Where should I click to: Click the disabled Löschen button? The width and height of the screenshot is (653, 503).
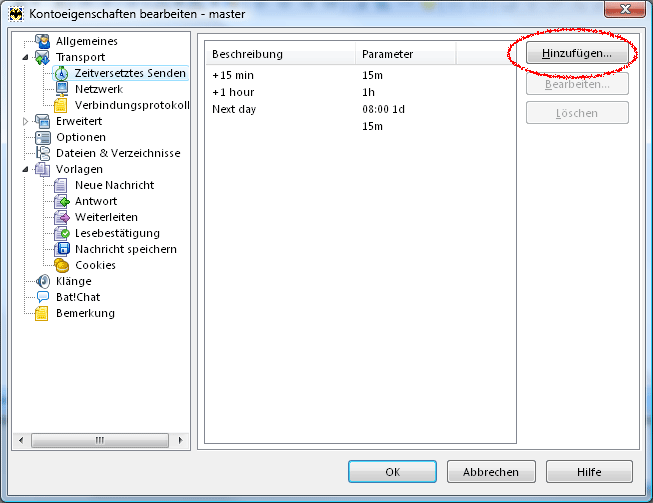pos(577,113)
